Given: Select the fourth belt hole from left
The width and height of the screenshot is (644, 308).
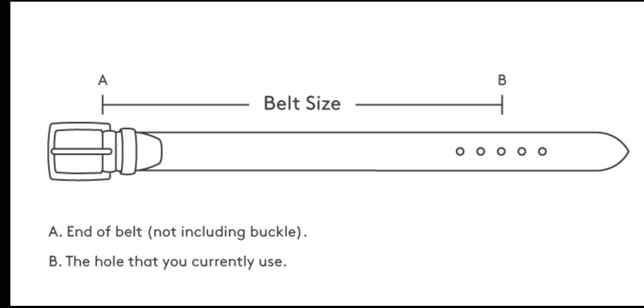Looking at the screenshot, I should pyautogui.click(x=522, y=152).
